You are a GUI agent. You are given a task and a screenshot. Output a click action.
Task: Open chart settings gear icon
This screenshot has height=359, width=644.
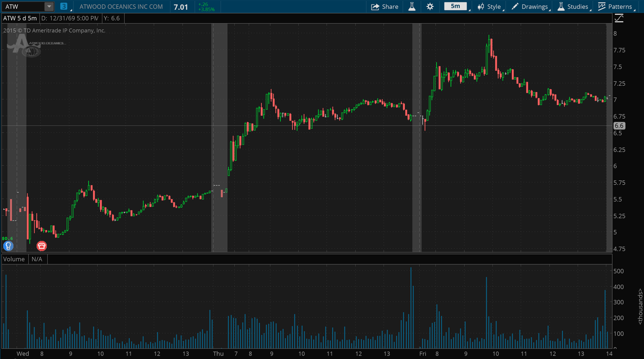tap(429, 7)
